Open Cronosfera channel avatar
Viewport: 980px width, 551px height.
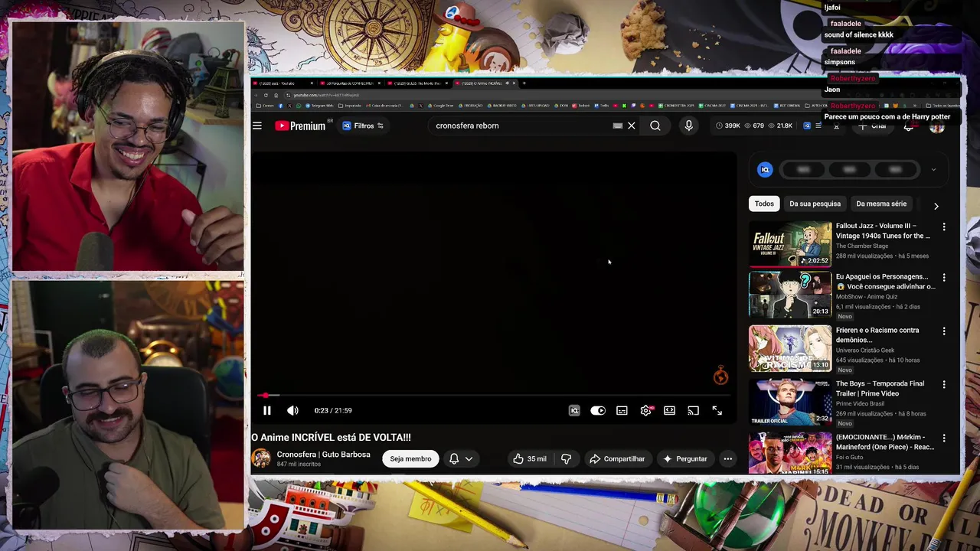261,458
